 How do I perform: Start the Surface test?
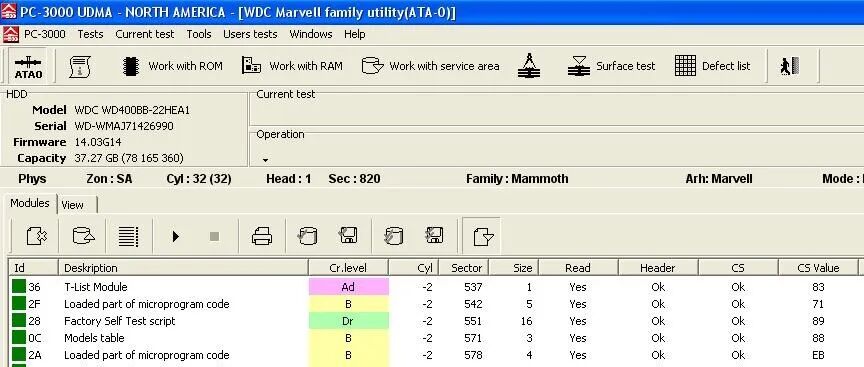[x=611, y=66]
